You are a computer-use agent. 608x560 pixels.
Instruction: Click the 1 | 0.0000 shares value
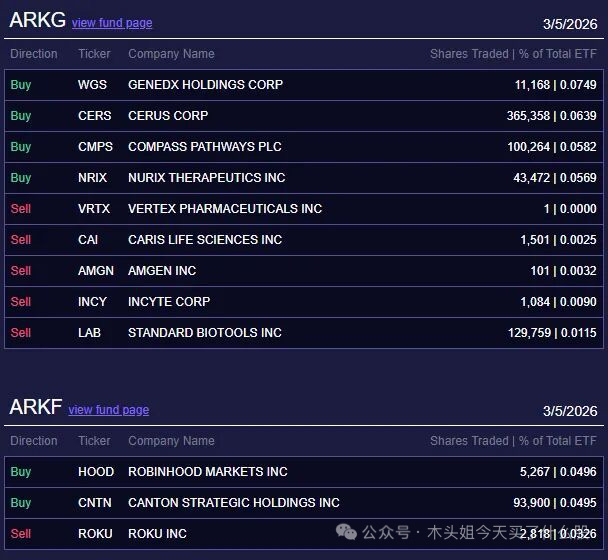tap(570, 209)
